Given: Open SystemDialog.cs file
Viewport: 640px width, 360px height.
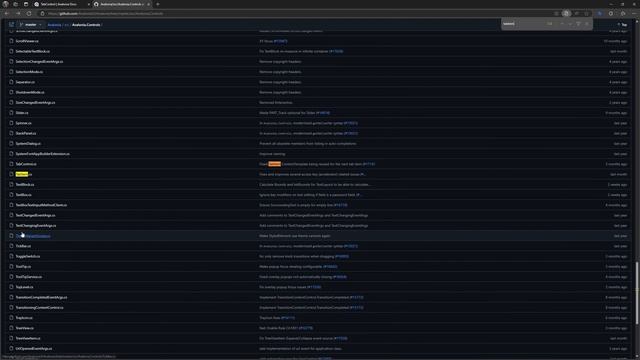Looking at the screenshot, I should 28,144.
